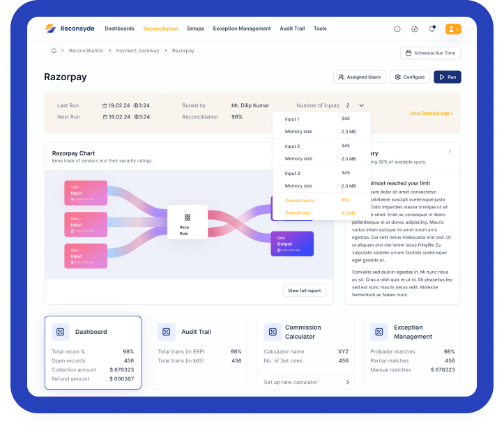
Task: Start the Run button
Action: (447, 77)
